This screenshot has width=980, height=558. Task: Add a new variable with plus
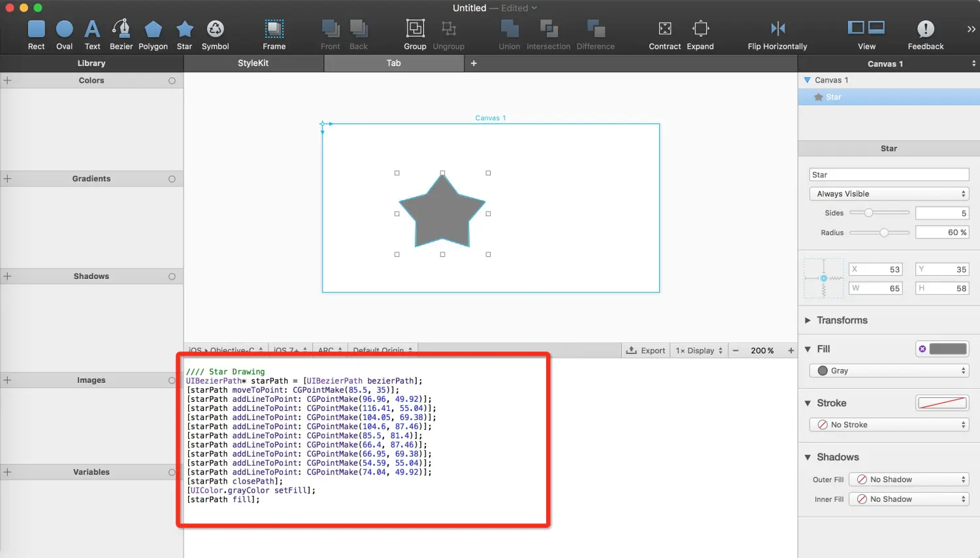8,472
